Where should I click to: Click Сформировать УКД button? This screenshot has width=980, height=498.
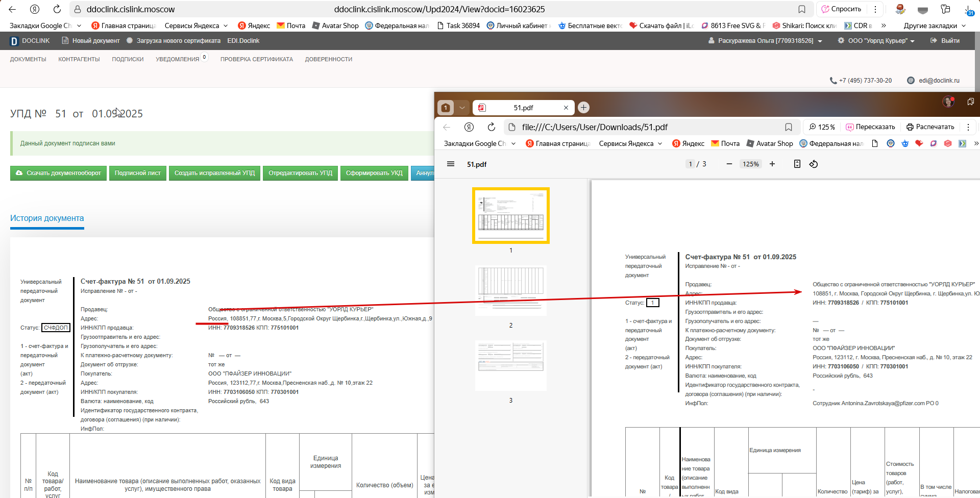(374, 173)
